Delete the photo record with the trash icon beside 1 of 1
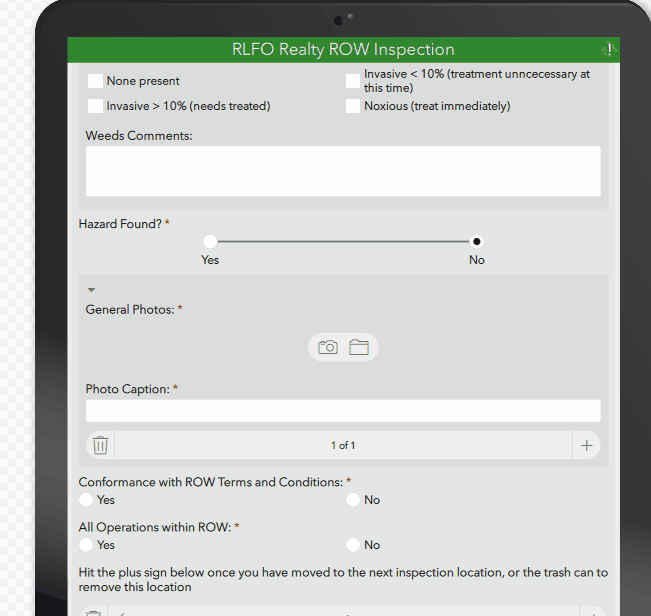 [100, 445]
